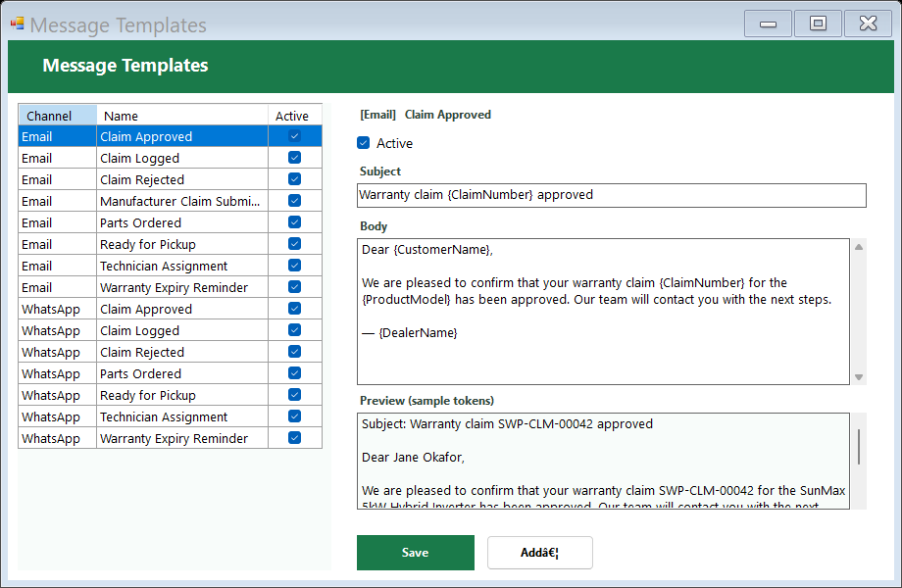The height and width of the screenshot is (588, 902).
Task: Click Email channel cell of Claim Approved row
Action: pyautogui.click(x=58, y=136)
